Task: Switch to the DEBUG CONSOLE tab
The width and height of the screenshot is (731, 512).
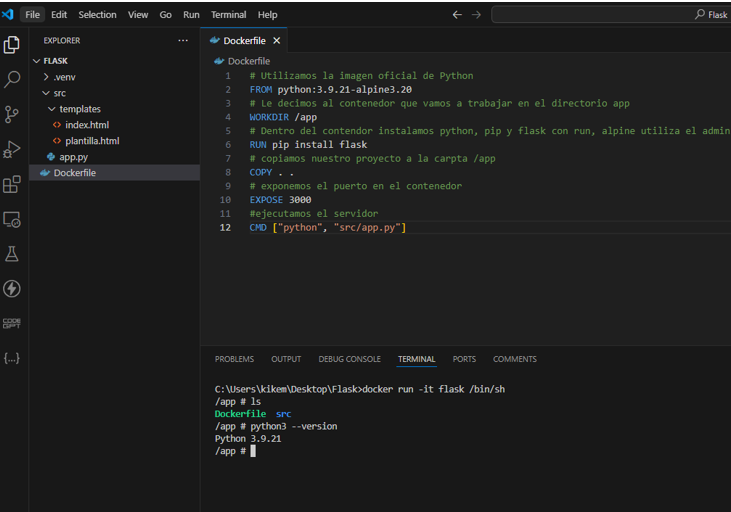Action: pos(349,359)
